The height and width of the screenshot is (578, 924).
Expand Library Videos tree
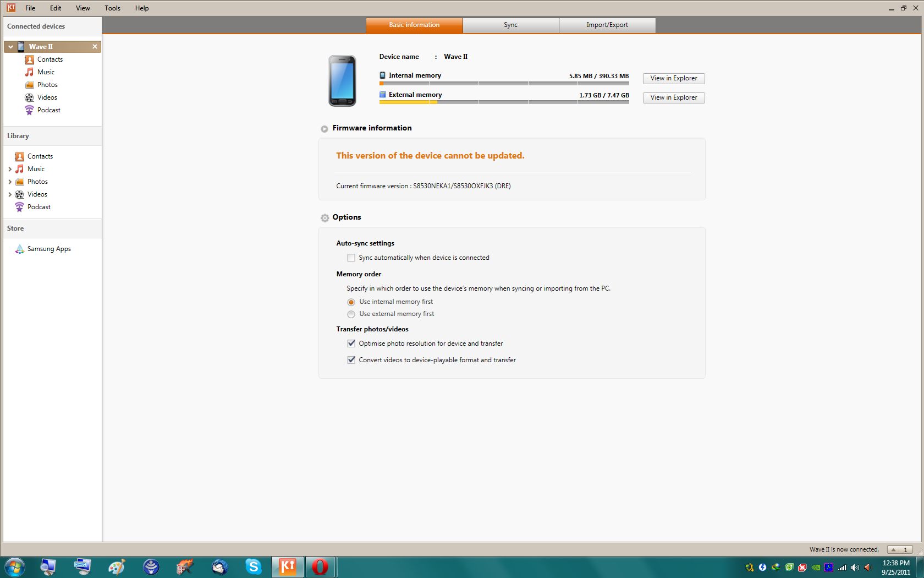click(x=10, y=194)
